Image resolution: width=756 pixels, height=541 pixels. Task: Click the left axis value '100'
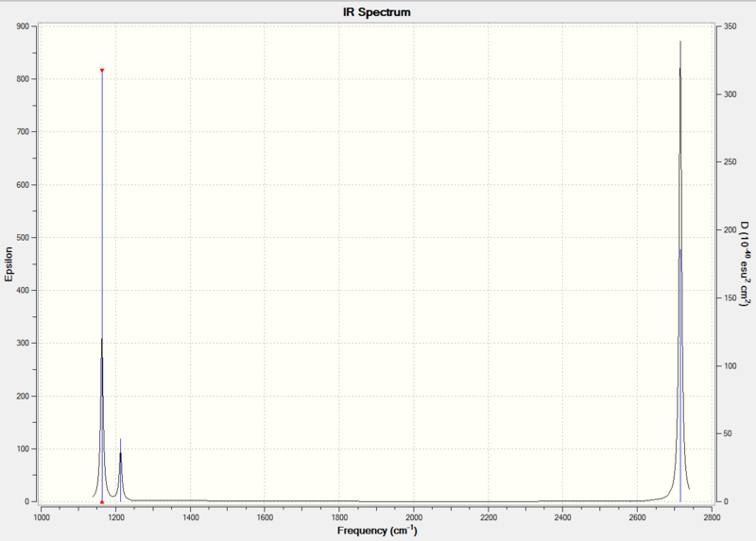tap(23, 449)
